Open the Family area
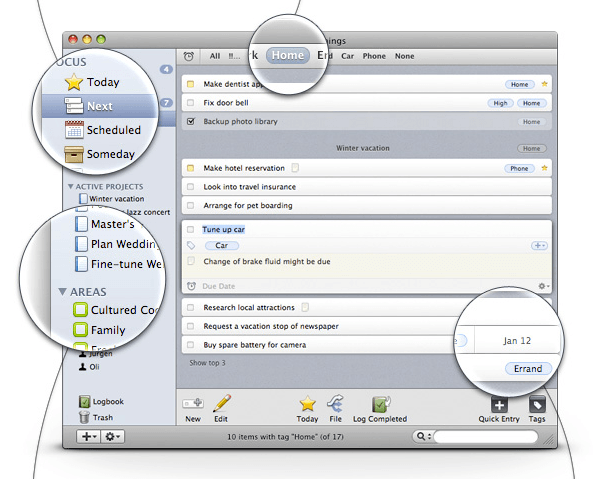This screenshot has width=596, height=479. (99, 330)
